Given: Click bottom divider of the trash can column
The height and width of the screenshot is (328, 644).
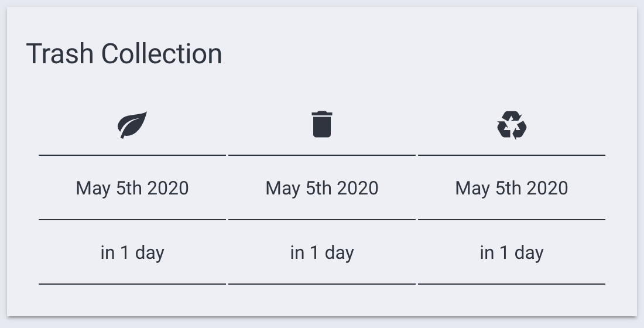Looking at the screenshot, I should pos(322,284).
